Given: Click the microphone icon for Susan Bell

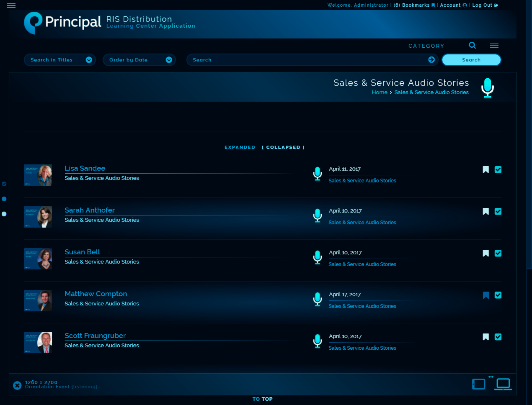Looking at the screenshot, I should 318,257.
